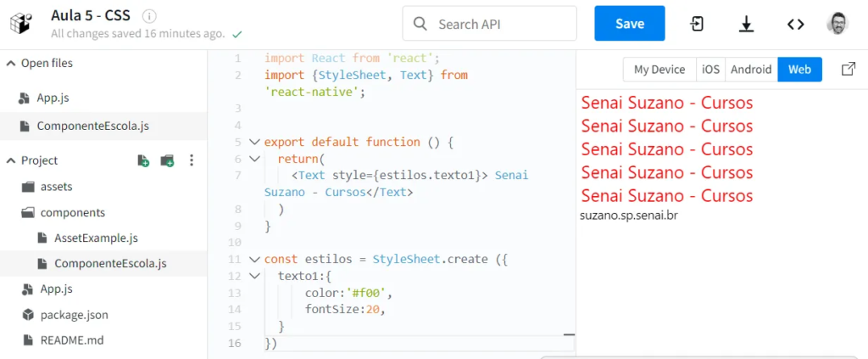
Task: Click 'export default function' in line 5
Action: point(342,142)
